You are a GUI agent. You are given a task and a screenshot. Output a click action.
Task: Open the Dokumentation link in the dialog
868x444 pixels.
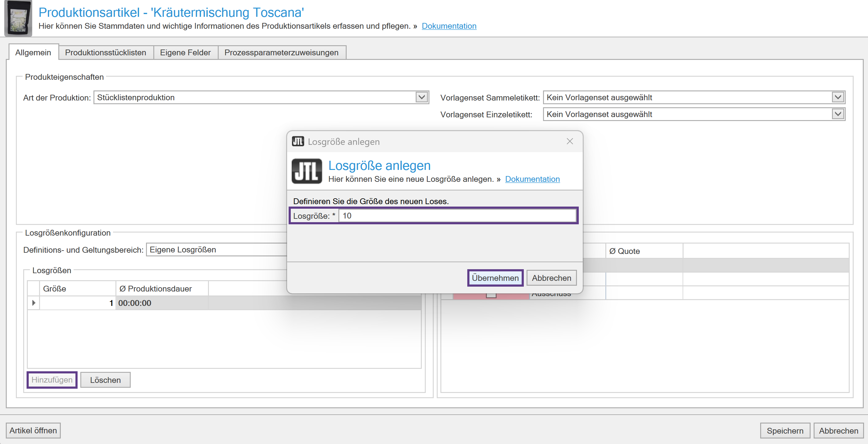[x=532, y=179]
